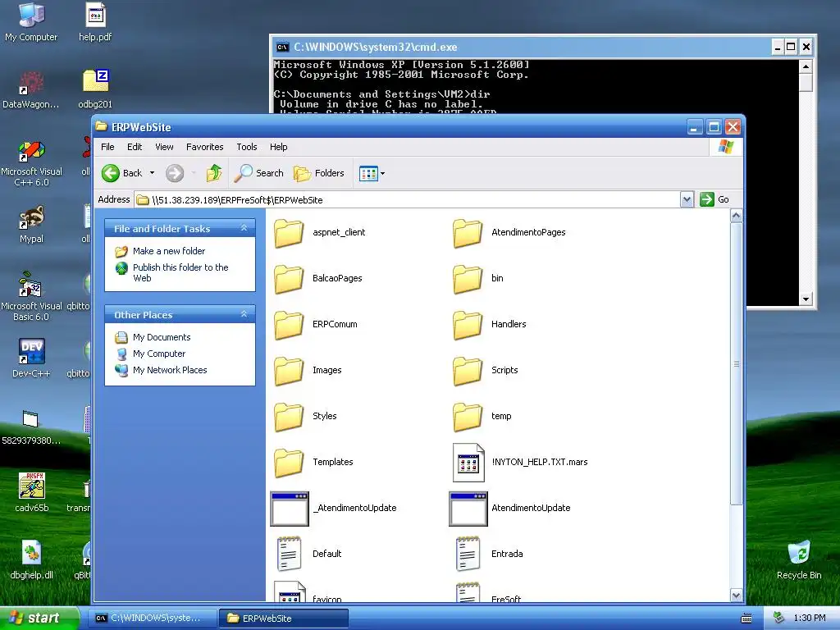Switch to cmd.exe taskbar button
This screenshot has height=630, width=840.
(153, 619)
